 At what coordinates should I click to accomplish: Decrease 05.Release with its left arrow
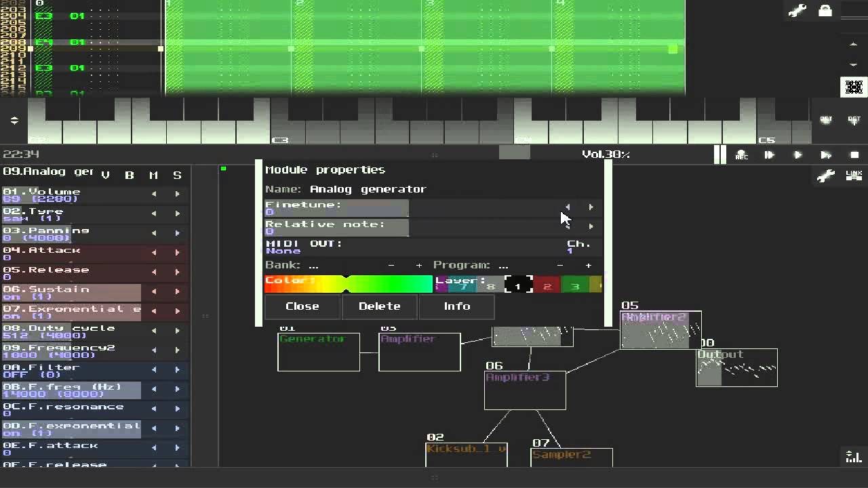point(154,272)
